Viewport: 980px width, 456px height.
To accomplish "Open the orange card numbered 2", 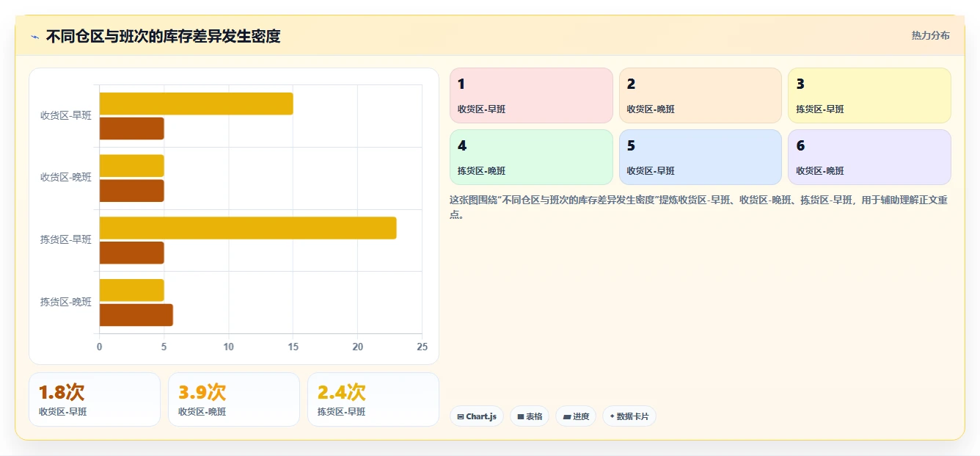I will click(x=701, y=95).
